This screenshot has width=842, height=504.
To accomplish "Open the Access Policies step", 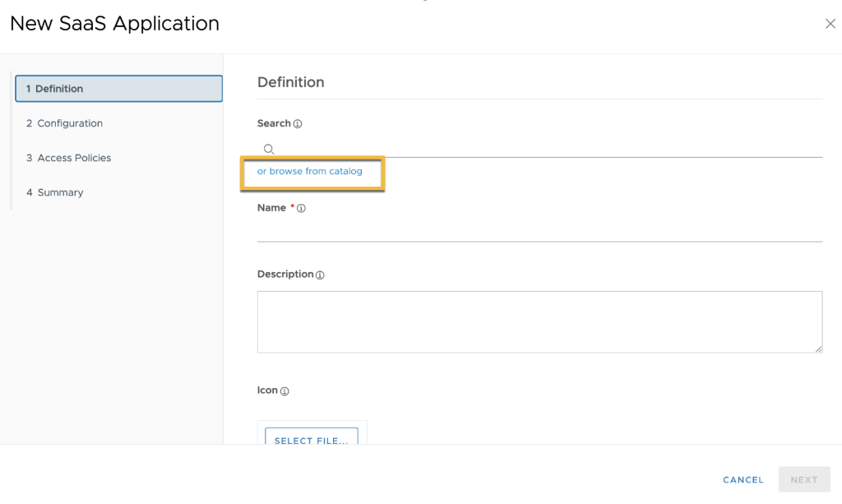I will (74, 158).
